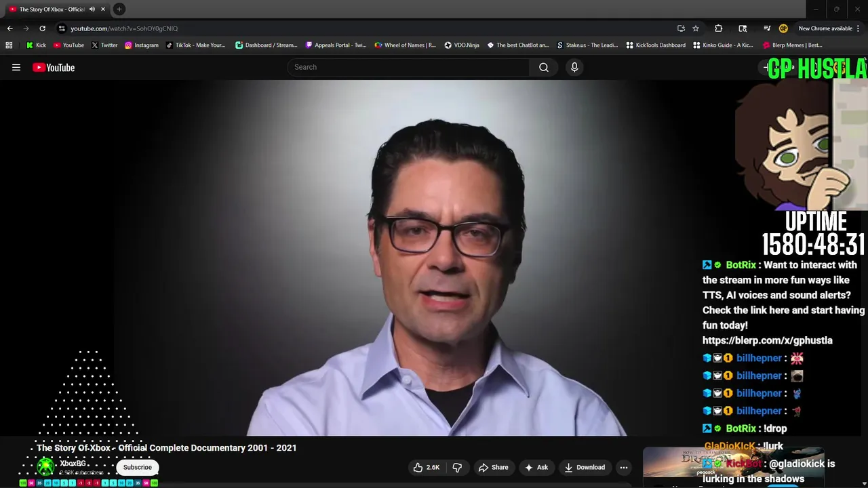Download the video
This screenshot has height=488, width=868.
(584, 467)
